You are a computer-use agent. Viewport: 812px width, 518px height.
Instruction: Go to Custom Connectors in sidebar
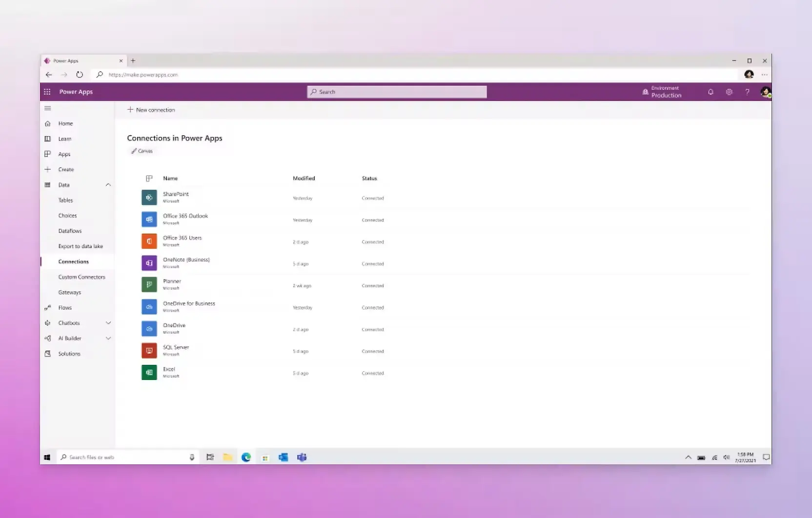tap(81, 277)
